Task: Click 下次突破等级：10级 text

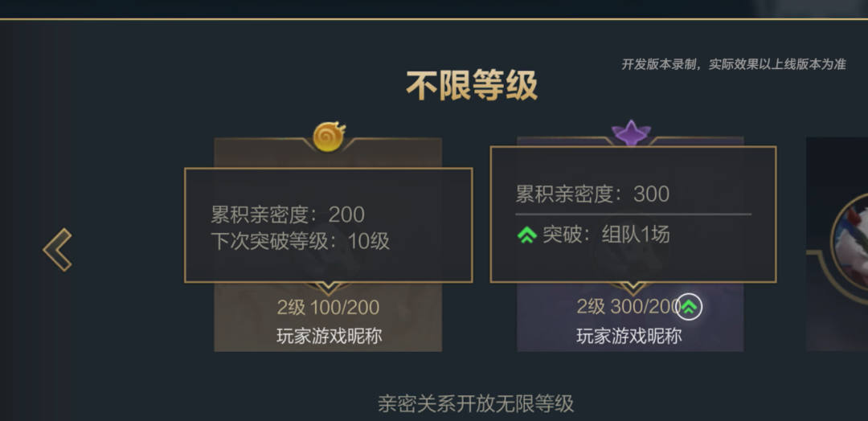Action: click(x=300, y=241)
